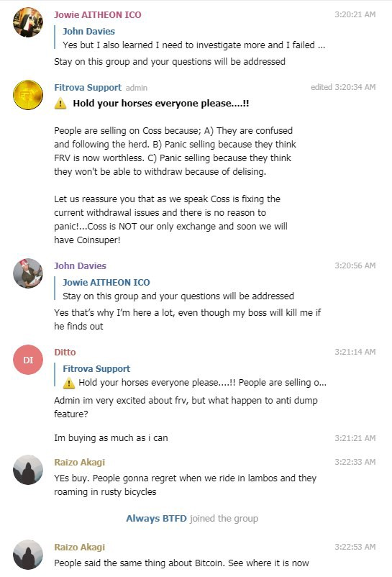The height and width of the screenshot is (577, 392).
Task: Click the Raizo Akagi name above the lambos message
Action: click(79, 462)
